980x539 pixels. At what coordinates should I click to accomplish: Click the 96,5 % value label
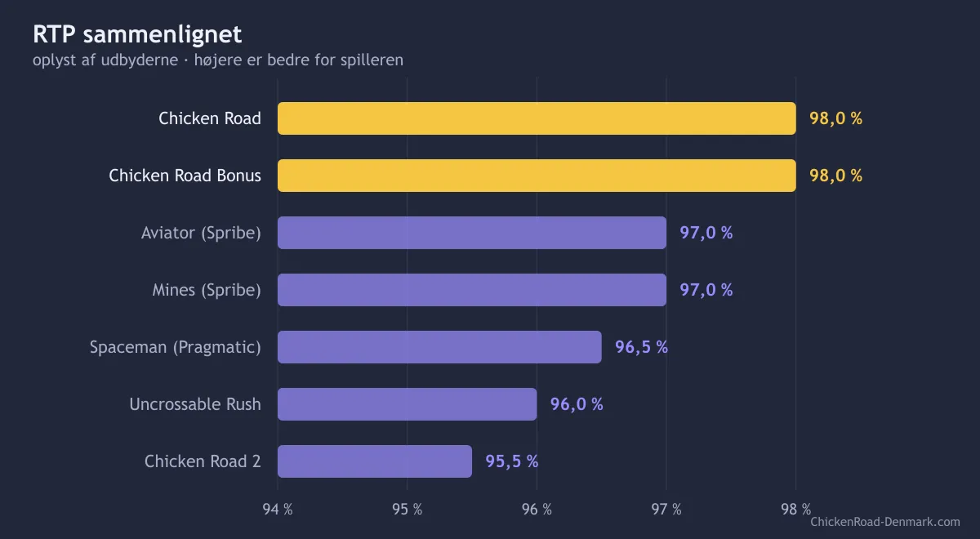pos(641,347)
